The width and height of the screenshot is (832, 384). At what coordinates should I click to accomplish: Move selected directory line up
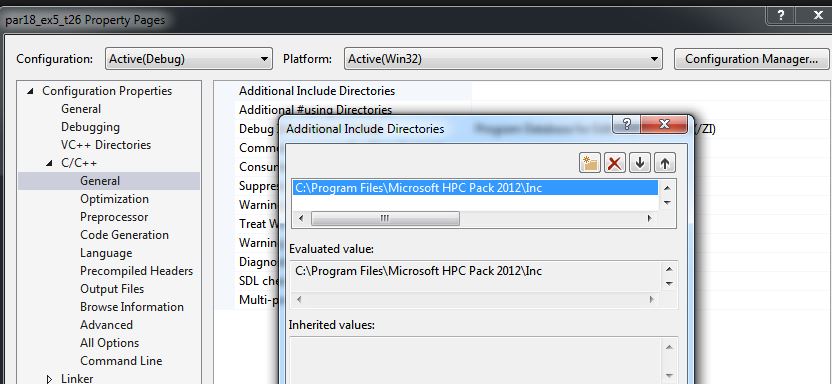[x=664, y=163]
